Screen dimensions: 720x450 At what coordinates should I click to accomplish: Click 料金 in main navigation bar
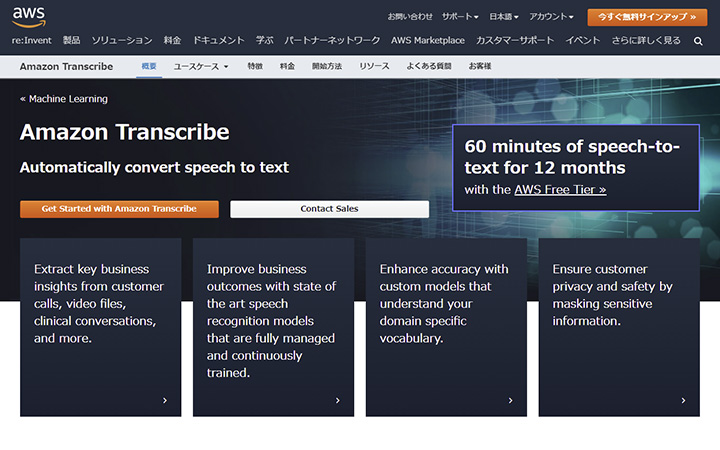point(172,40)
